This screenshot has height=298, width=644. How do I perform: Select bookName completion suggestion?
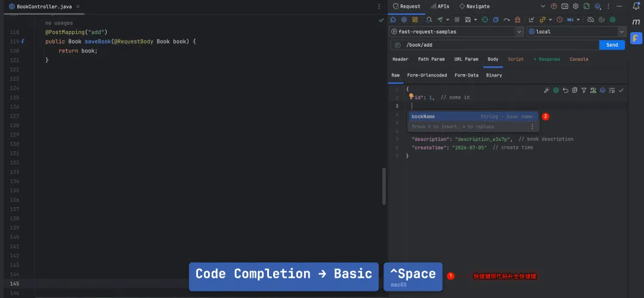[473, 116]
